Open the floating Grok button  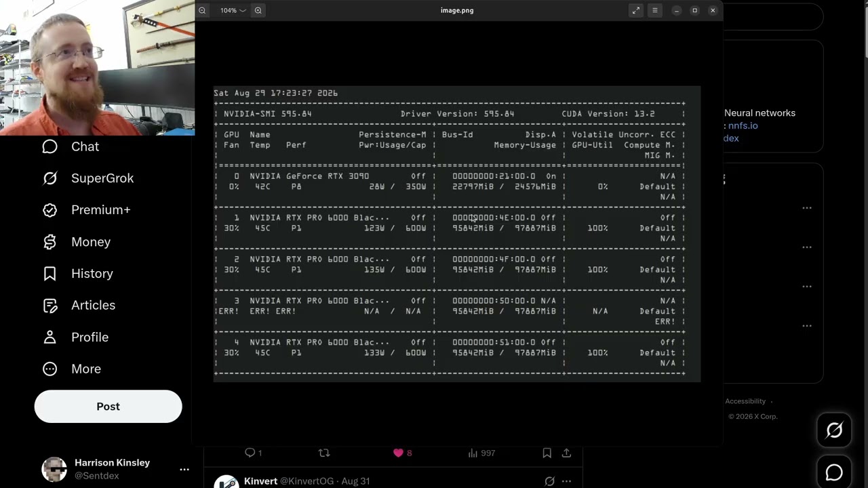coord(834,430)
